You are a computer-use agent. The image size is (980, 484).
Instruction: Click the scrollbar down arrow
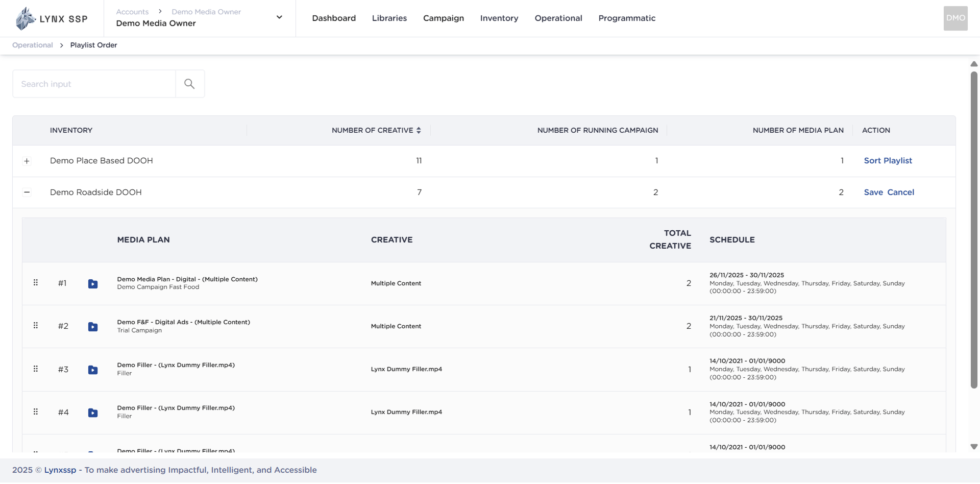click(974, 447)
